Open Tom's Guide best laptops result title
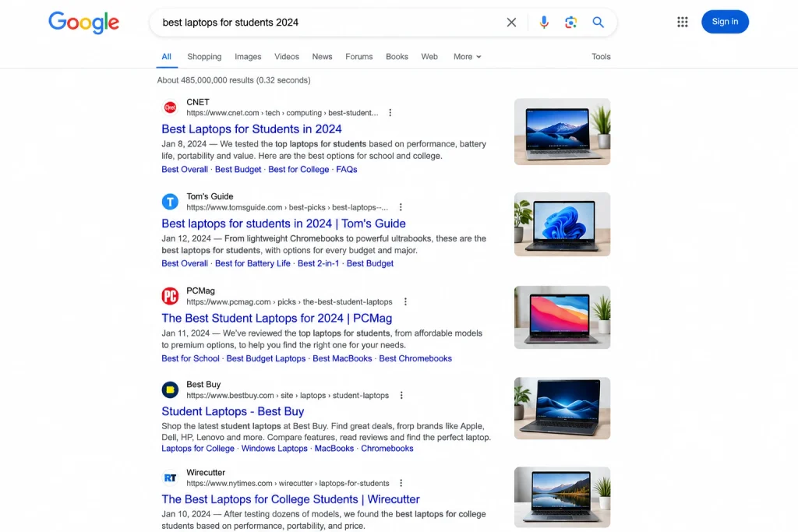 [284, 224]
